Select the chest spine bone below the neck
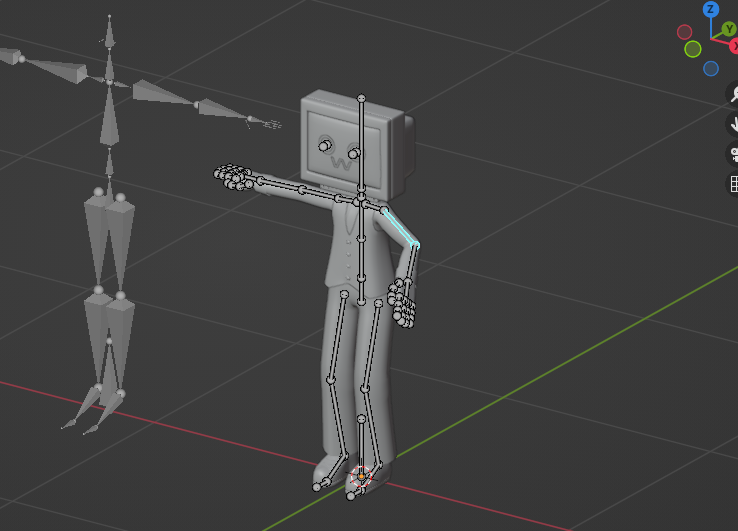The height and width of the screenshot is (531, 738). [361, 220]
